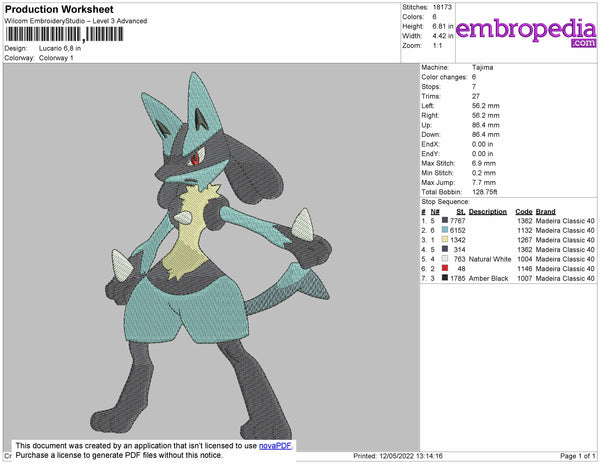Screen dimensions: 600x464
Task: Click the 'Code' column header
Action: pos(524,212)
